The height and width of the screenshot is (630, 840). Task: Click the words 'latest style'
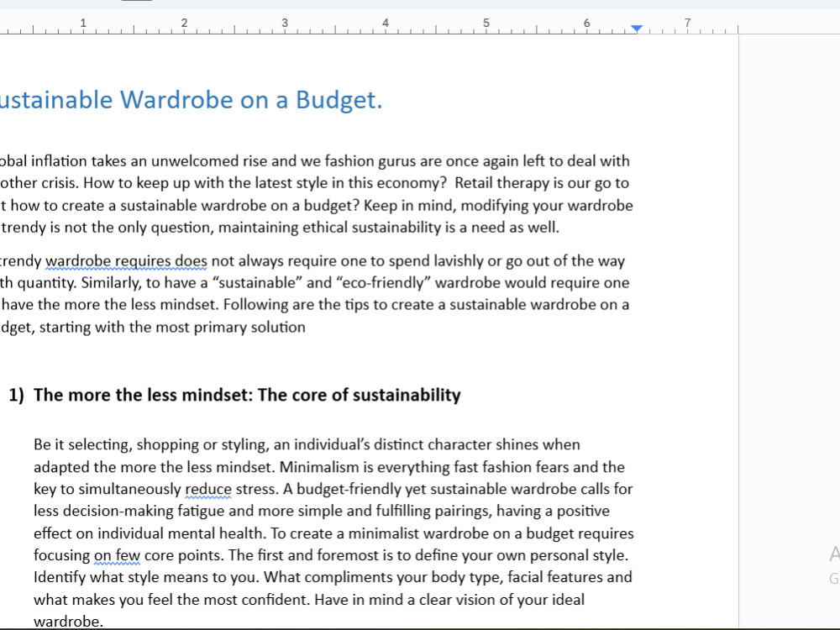tap(291, 183)
